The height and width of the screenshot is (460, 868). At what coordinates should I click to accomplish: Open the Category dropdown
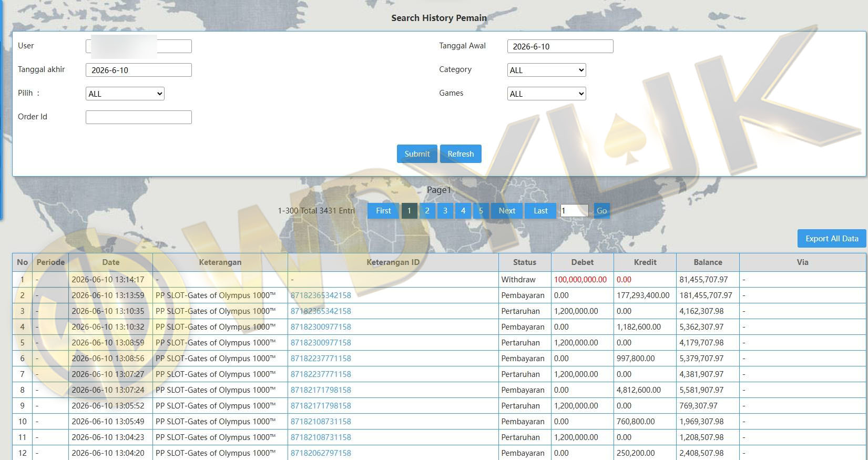546,70
